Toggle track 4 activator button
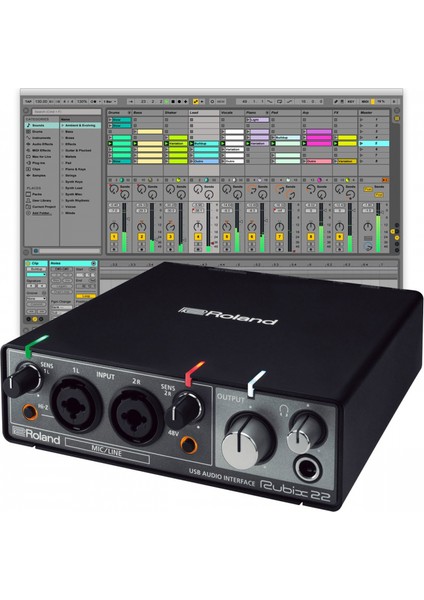The width and height of the screenshot is (424, 600). [x=198, y=237]
